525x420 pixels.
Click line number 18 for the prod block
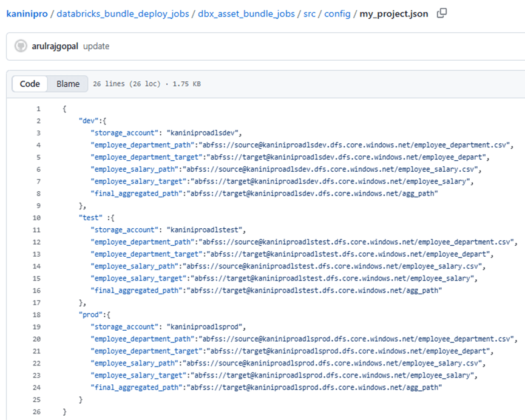coord(37,314)
